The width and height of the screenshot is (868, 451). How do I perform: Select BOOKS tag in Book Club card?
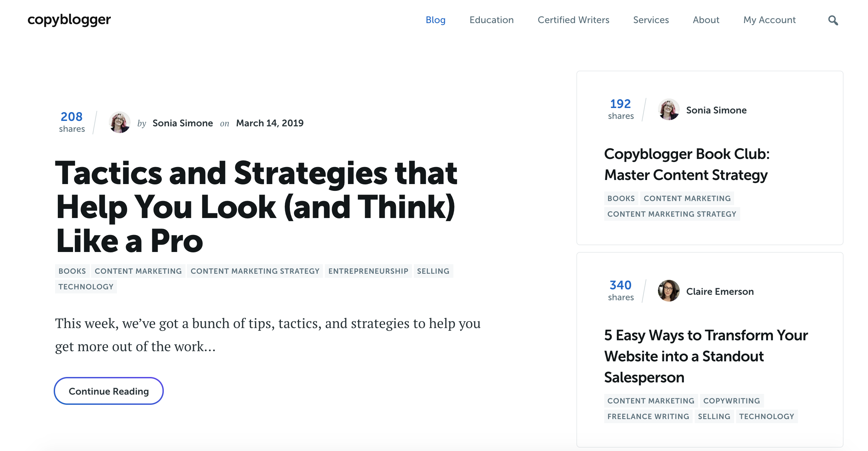pos(621,198)
